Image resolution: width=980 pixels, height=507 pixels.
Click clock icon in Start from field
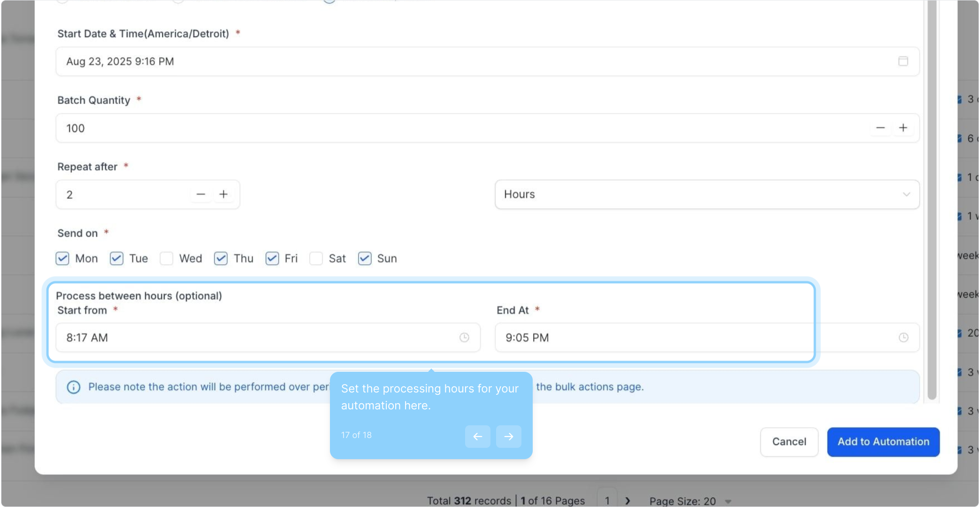[x=464, y=338]
